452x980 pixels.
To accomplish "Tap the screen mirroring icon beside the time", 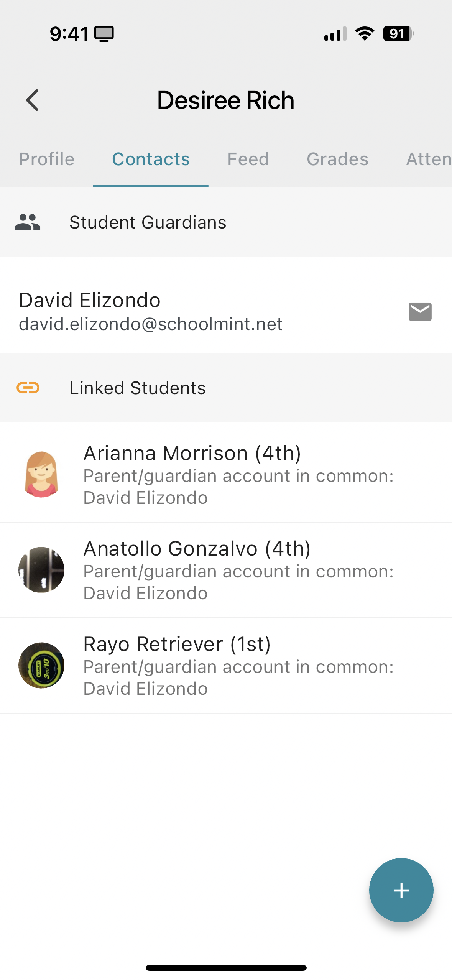I will [x=104, y=34].
